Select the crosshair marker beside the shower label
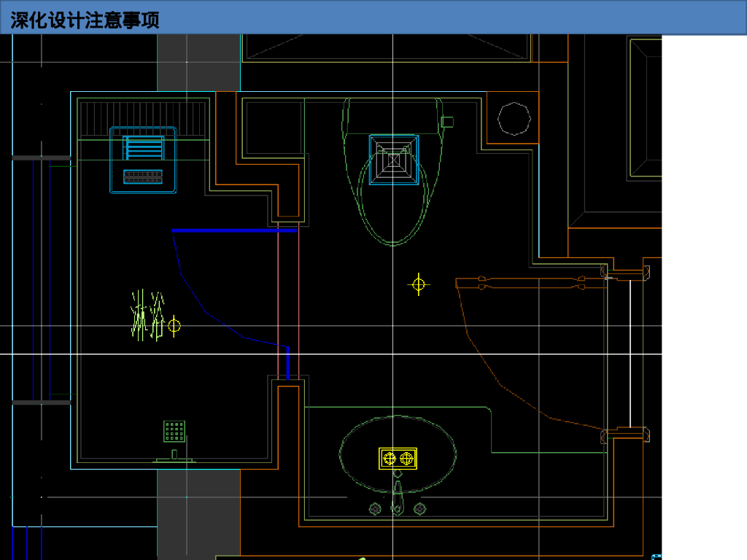Viewport: 747px width, 560px height. coord(174,325)
